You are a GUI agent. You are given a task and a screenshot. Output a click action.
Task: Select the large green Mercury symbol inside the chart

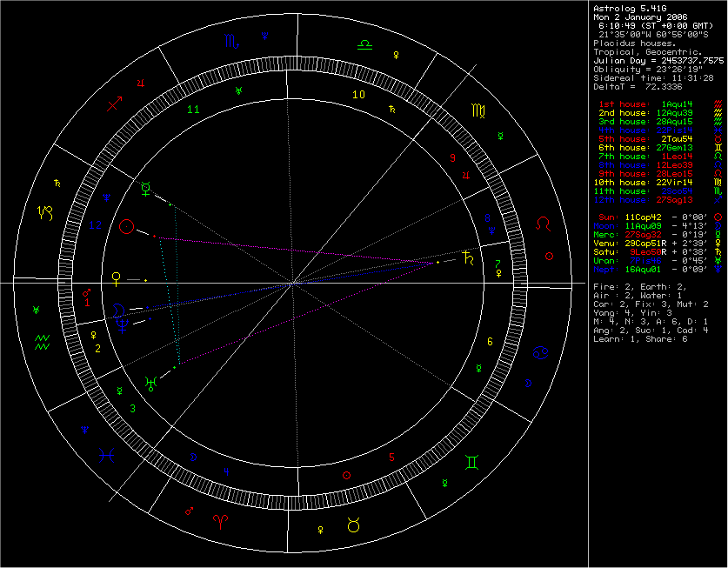pos(146,189)
